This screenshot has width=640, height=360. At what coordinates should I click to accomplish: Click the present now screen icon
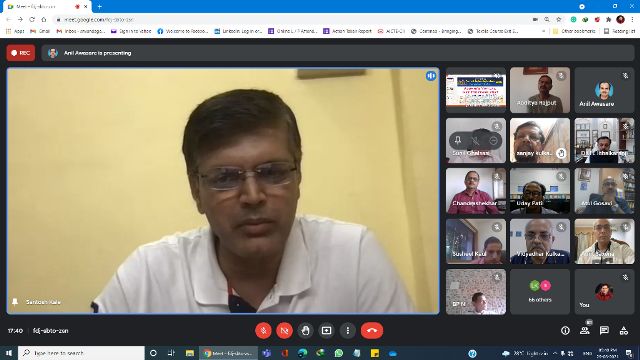pos(327,330)
